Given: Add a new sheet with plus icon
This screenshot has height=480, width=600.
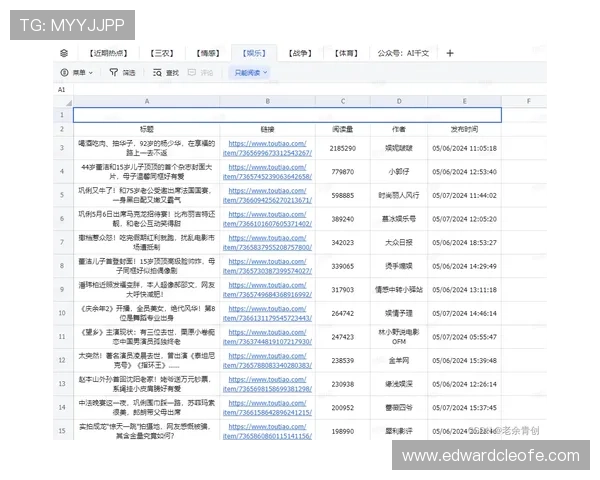Looking at the screenshot, I should point(450,53).
